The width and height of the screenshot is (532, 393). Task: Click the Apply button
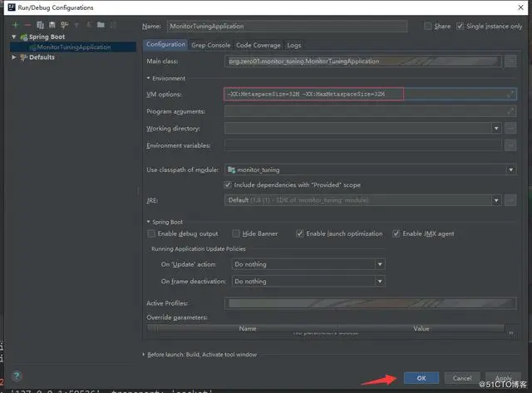(x=503, y=378)
